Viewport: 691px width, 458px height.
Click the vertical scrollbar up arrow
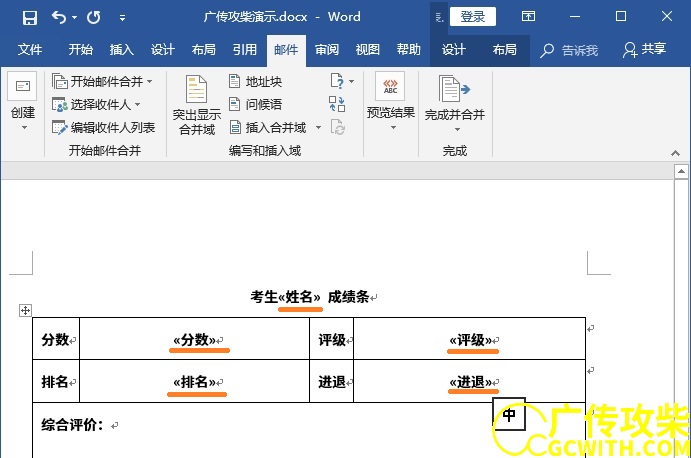pos(681,171)
